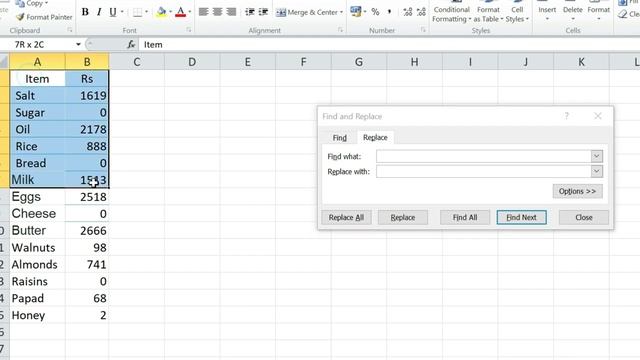
Task: Open fill color dropdown arrow
Action: 170,12
